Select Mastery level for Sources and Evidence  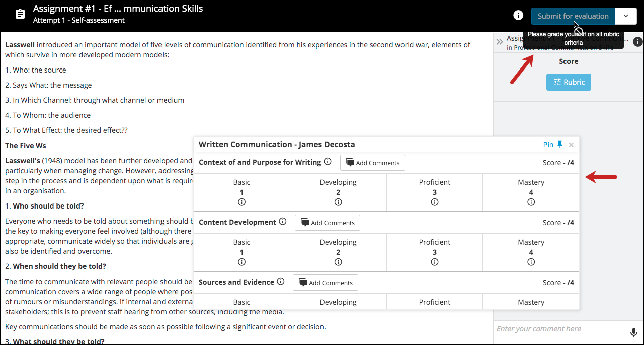tap(531, 302)
